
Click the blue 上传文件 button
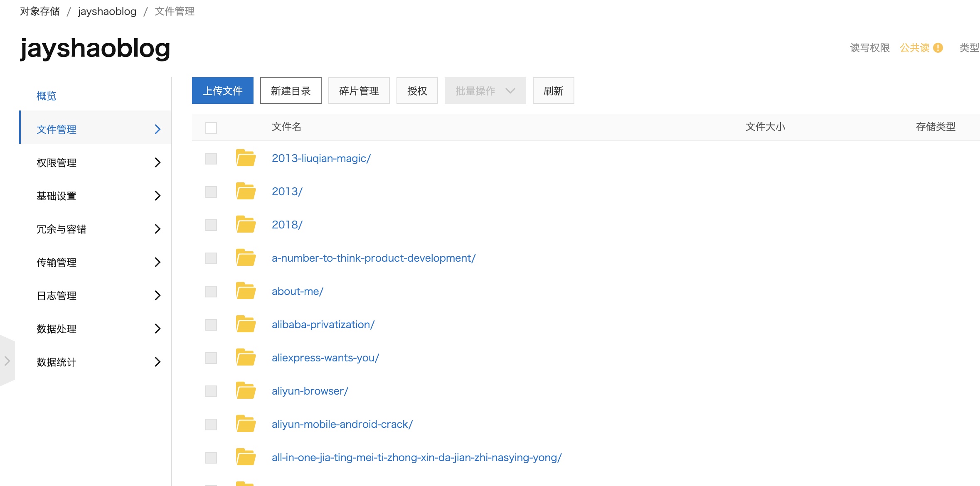(222, 91)
